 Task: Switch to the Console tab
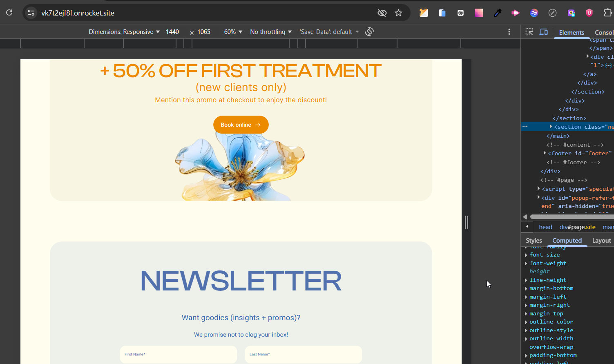pyautogui.click(x=604, y=33)
